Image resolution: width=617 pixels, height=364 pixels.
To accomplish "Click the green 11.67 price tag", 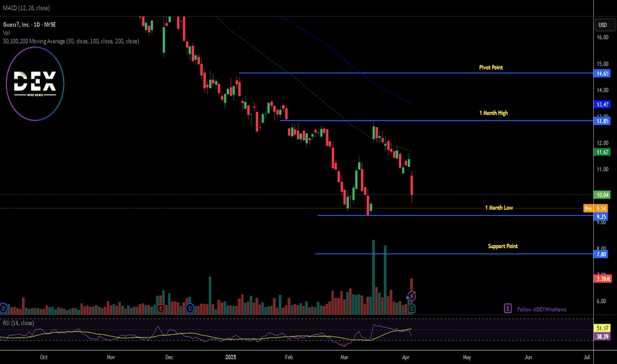I will [x=602, y=152].
